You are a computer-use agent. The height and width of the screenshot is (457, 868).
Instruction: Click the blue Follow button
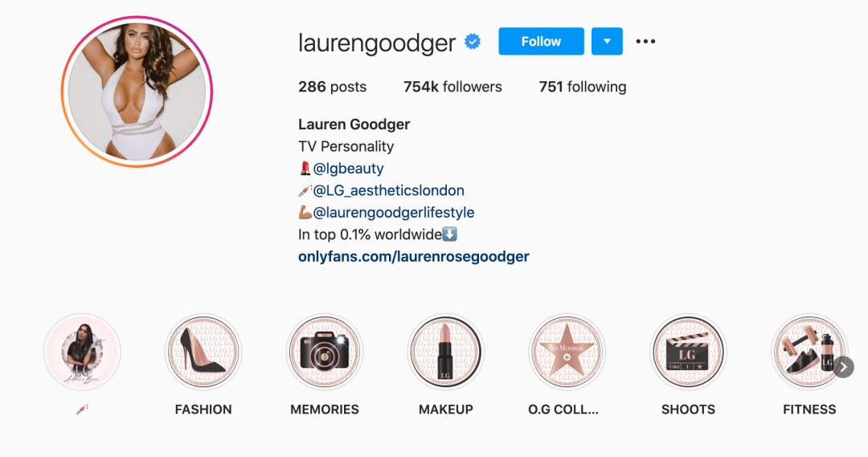click(x=541, y=42)
